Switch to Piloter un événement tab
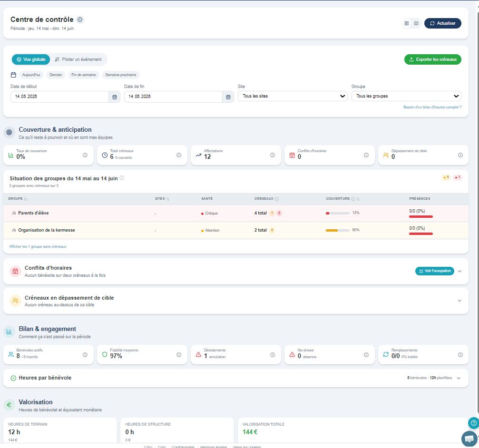 pos(78,59)
